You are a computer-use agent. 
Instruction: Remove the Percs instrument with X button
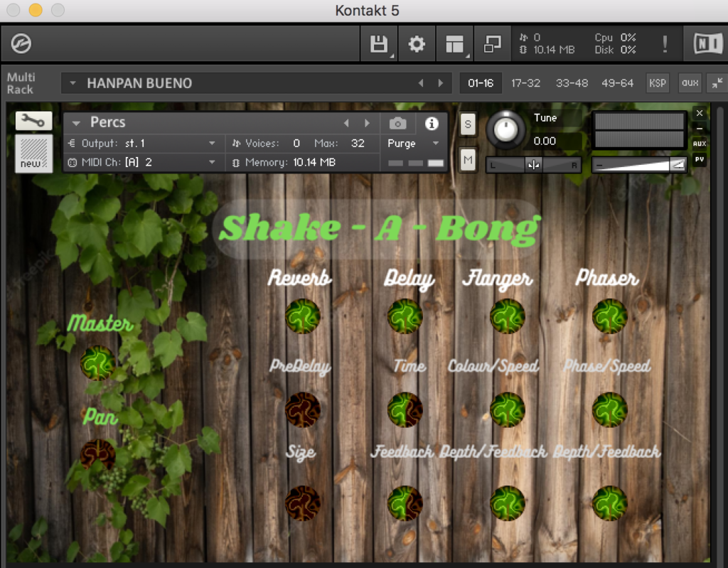[700, 113]
